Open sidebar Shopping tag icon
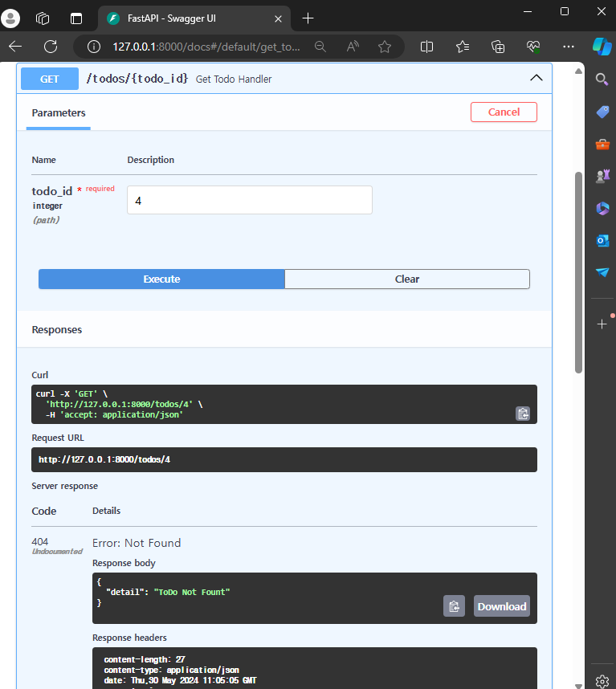Screen dimensions: 616x689 [602, 112]
